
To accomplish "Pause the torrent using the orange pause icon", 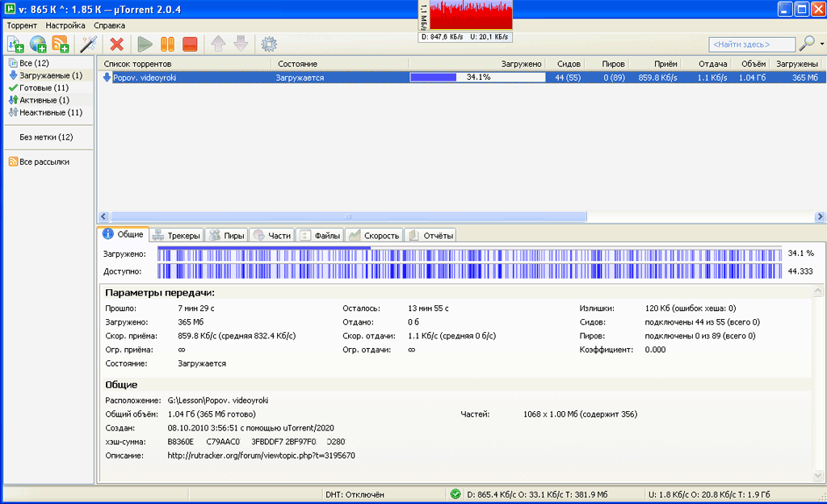I will pyautogui.click(x=167, y=44).
